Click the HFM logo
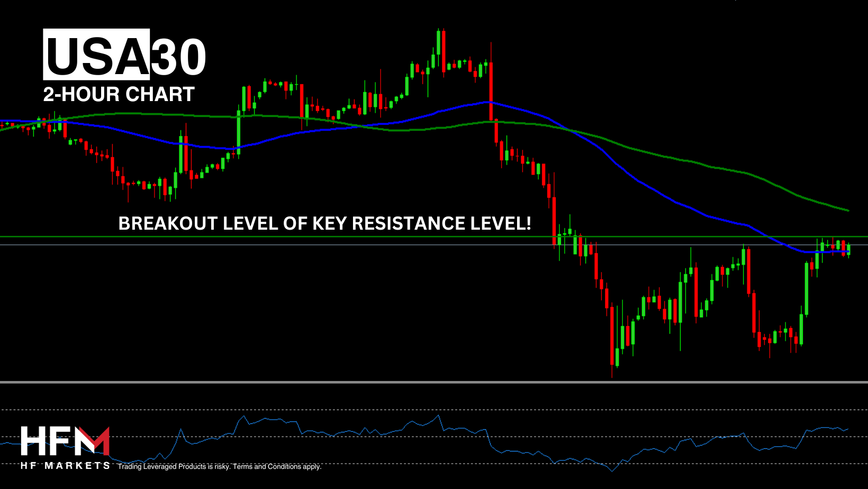The width and height of the screenshot is (868, 489). coord(65,441)
